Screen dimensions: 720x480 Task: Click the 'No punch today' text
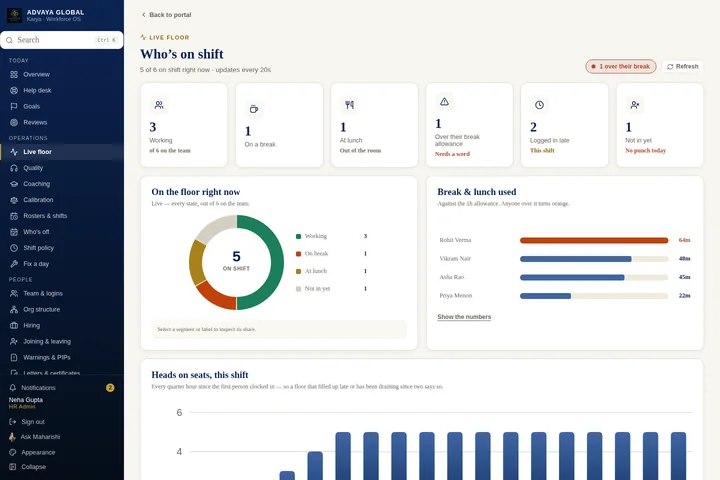tap(645, 151)
